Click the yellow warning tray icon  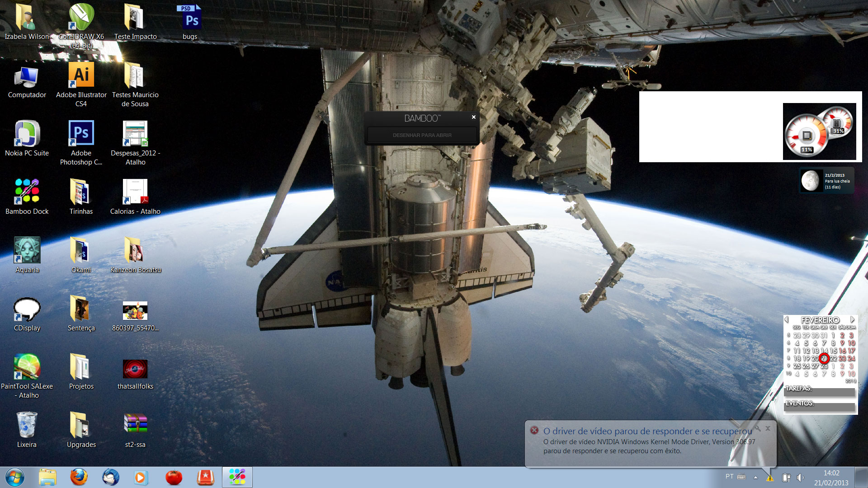pyautogui.click(x=770, y=478)
